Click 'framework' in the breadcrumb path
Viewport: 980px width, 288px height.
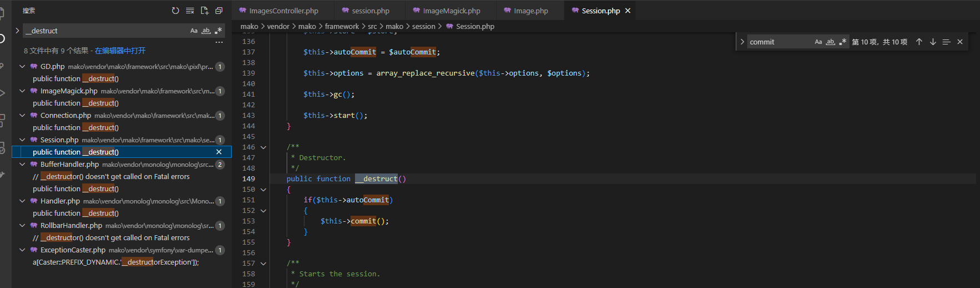[x=342, y=26]
